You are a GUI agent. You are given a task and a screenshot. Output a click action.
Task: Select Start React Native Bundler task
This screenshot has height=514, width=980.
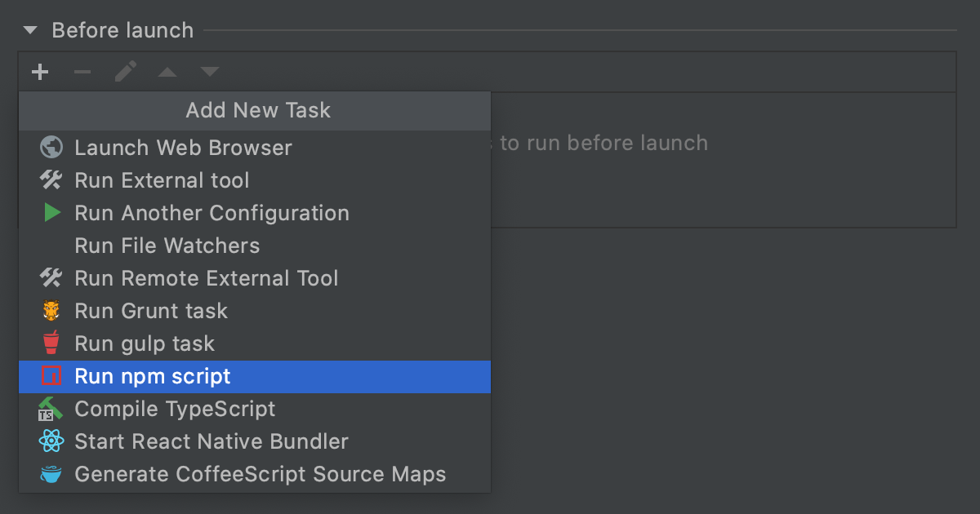(x=211, y=441)
